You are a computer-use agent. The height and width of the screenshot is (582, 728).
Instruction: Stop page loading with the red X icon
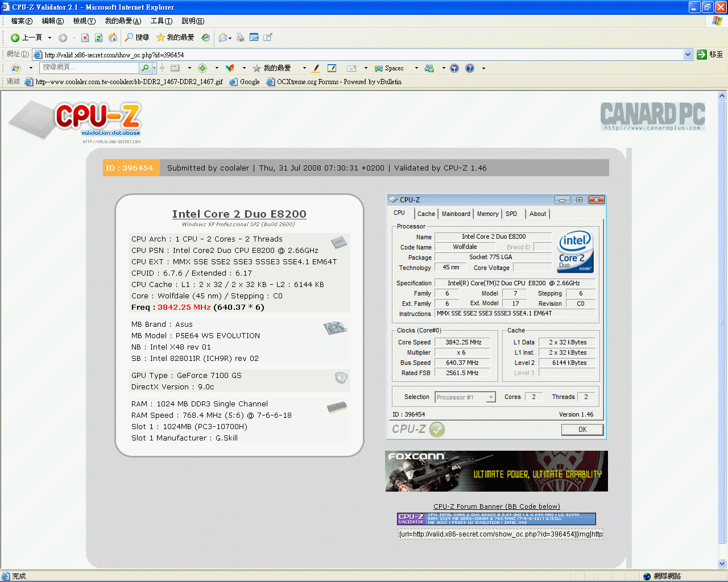pos(85,38)
